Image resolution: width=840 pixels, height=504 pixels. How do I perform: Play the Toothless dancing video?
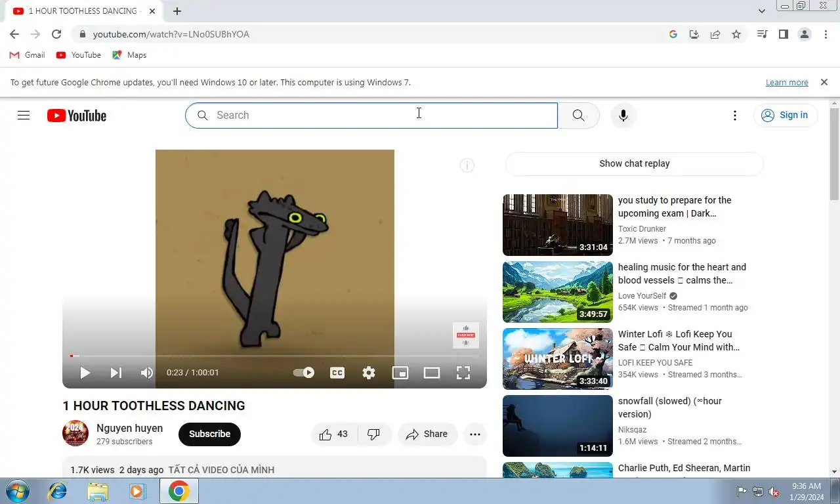click(85, 373)
